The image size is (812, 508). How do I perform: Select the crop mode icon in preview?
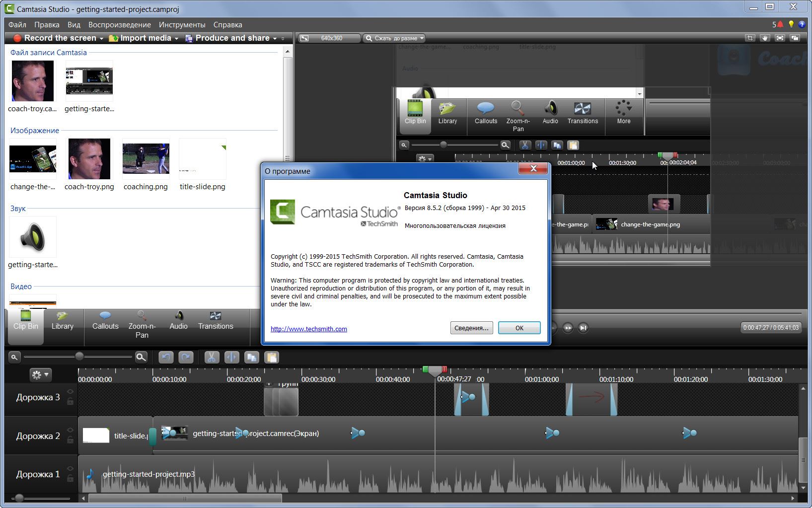click(x=750, y=38)
